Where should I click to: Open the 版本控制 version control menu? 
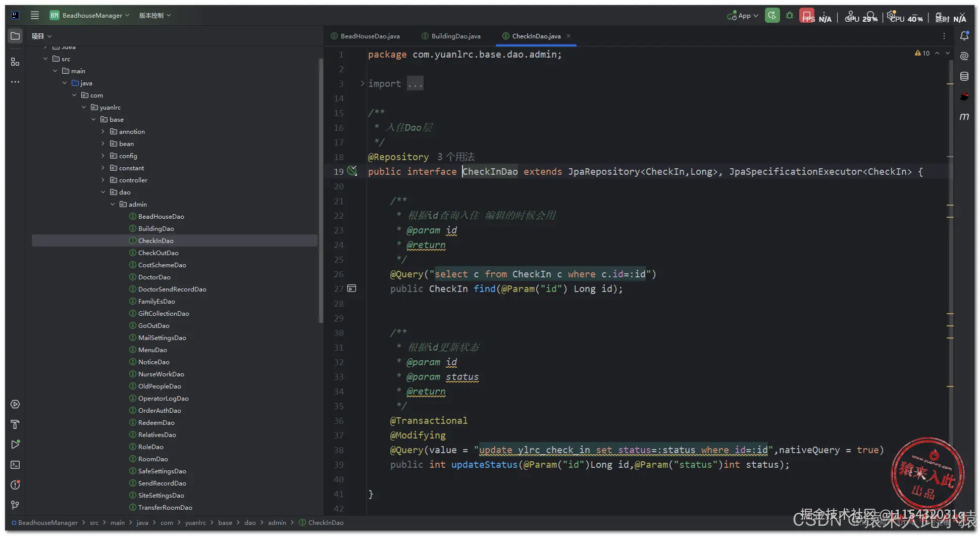[x=154, y=16]
